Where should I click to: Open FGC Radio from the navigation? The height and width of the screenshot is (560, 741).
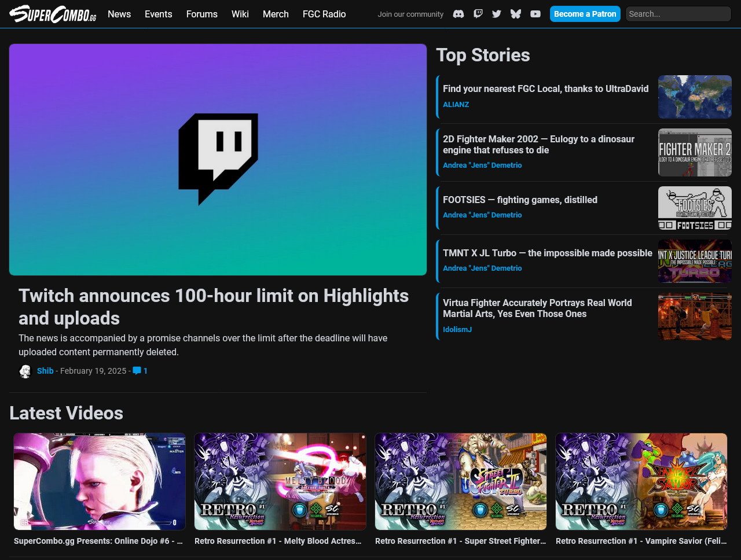(x=324, y=14)
